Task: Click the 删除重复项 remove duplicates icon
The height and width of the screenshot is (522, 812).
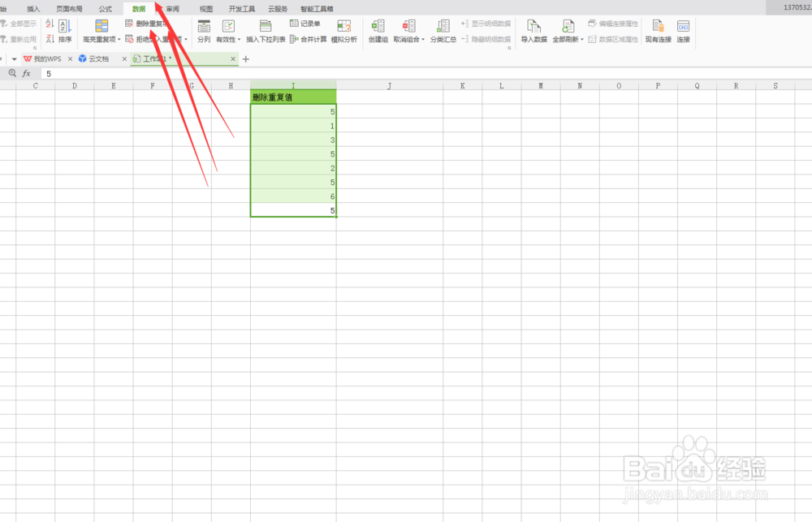Action: pos(129,24)
